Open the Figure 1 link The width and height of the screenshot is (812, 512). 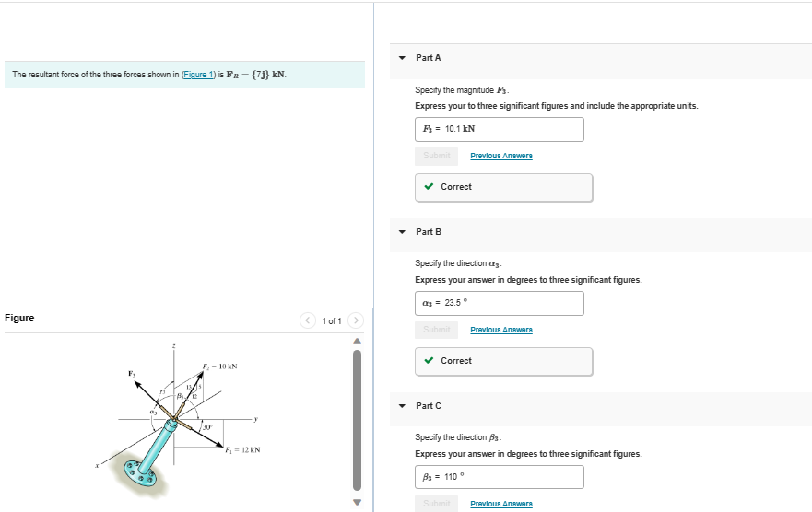click(x=198, y=75)
